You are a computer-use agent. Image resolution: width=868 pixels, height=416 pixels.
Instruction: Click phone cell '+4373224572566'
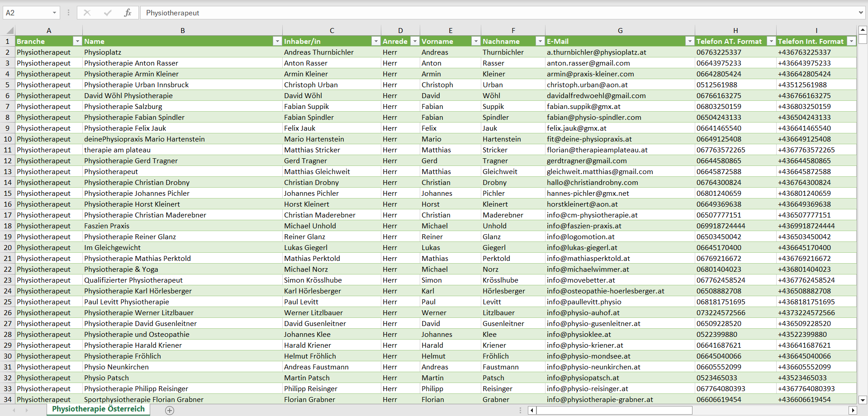pyautogui.click(x=816, y=312)
